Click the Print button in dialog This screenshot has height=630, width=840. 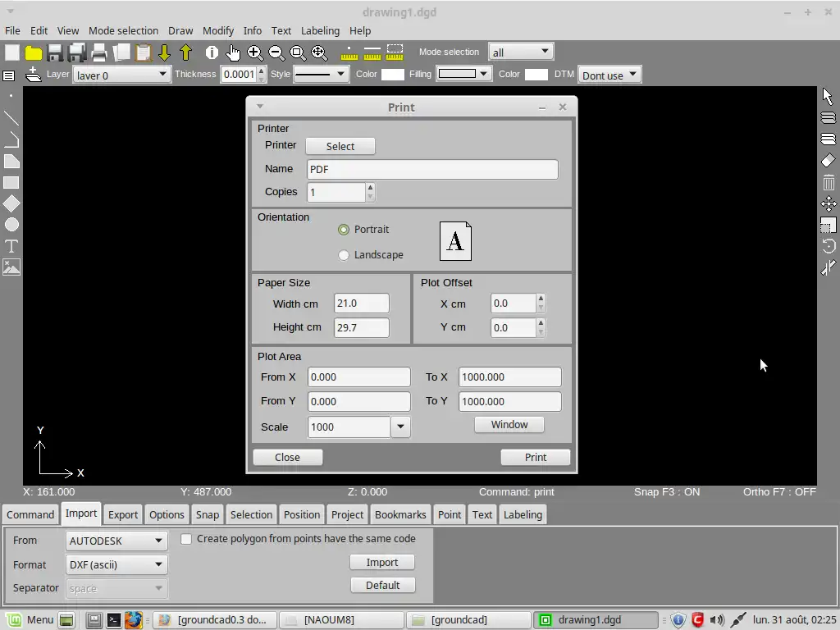coord(535,457)
